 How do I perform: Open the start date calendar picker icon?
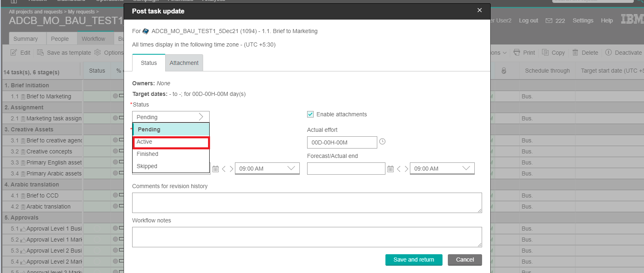[x=216, y=169]
